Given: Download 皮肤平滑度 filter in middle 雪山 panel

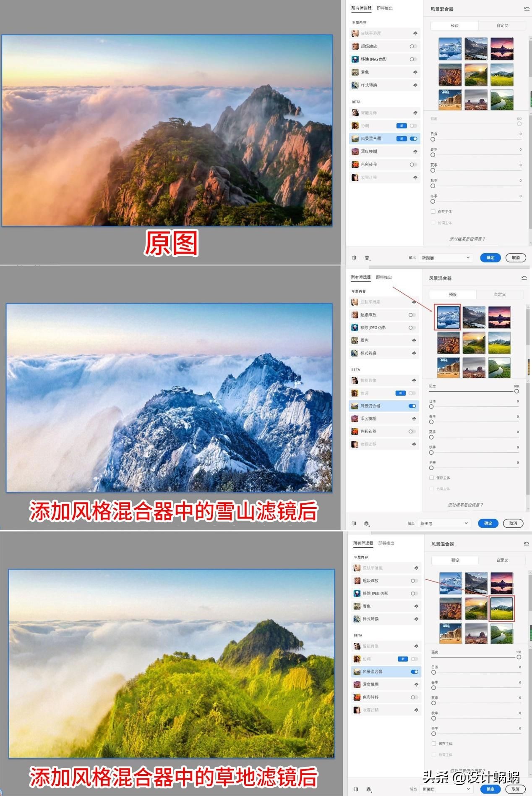Looking at the screenshot, I should pyautogui.click(x=414, y=302).
